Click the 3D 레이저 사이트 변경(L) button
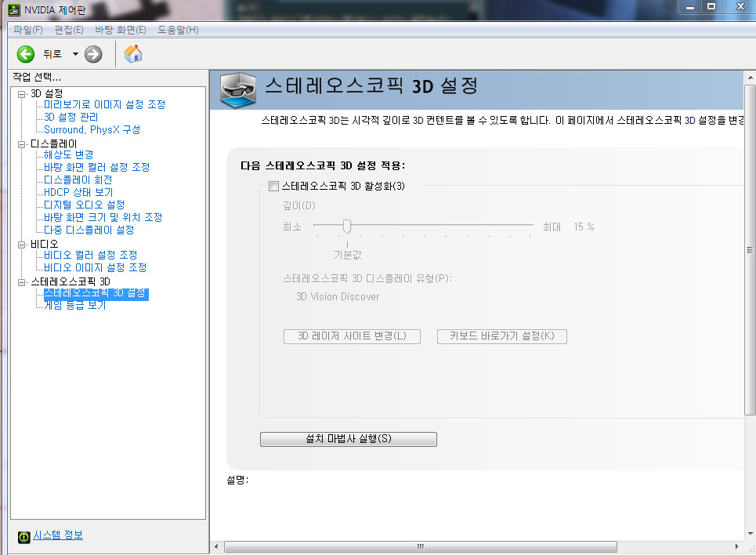Screen dimensions: 756x555 (x=352, y=336)
